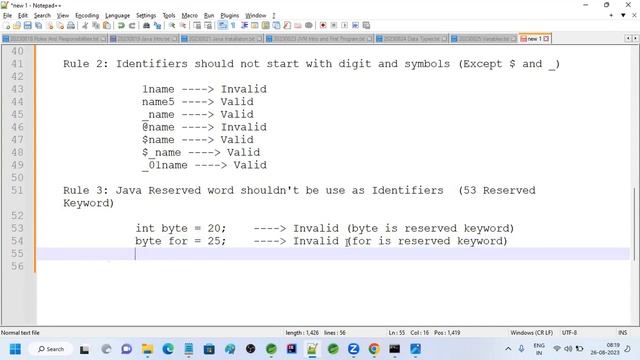Click the Save recorded macro icon
The height and width of the screenshot is (360, 640).
[366, 25]
